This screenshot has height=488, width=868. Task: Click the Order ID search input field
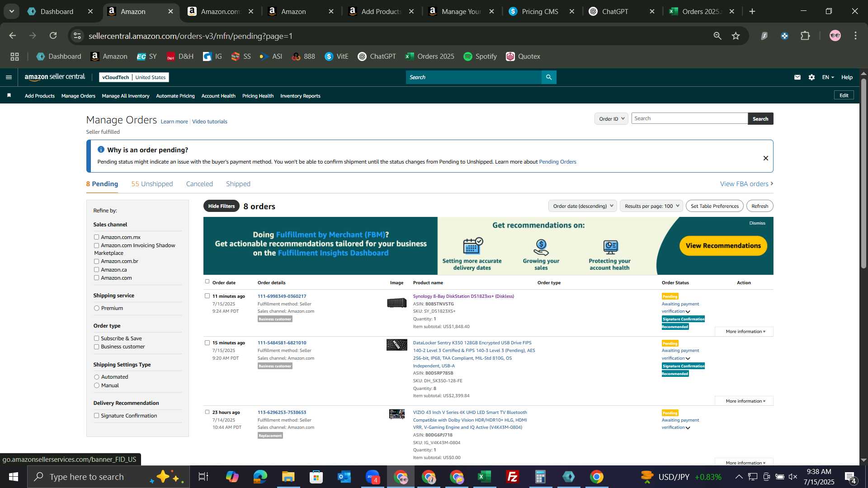pyautogui.click(x=689, y=118)
